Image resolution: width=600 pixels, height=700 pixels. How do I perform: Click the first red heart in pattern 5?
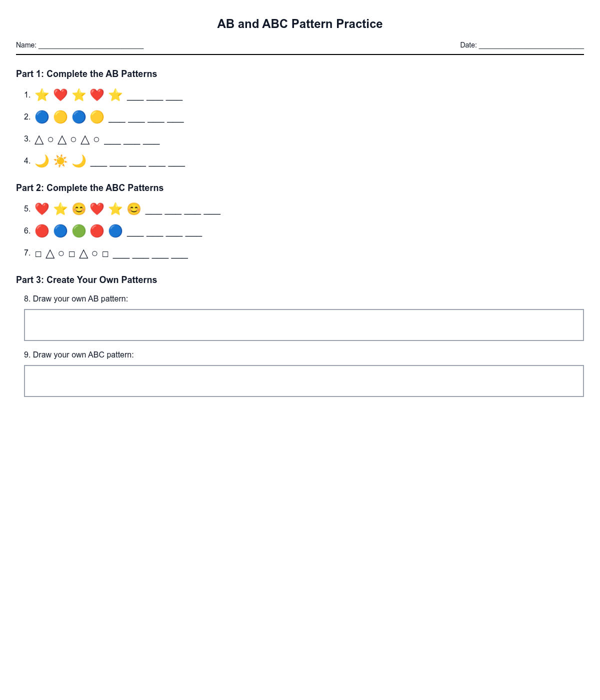click(x=42, y=209)
